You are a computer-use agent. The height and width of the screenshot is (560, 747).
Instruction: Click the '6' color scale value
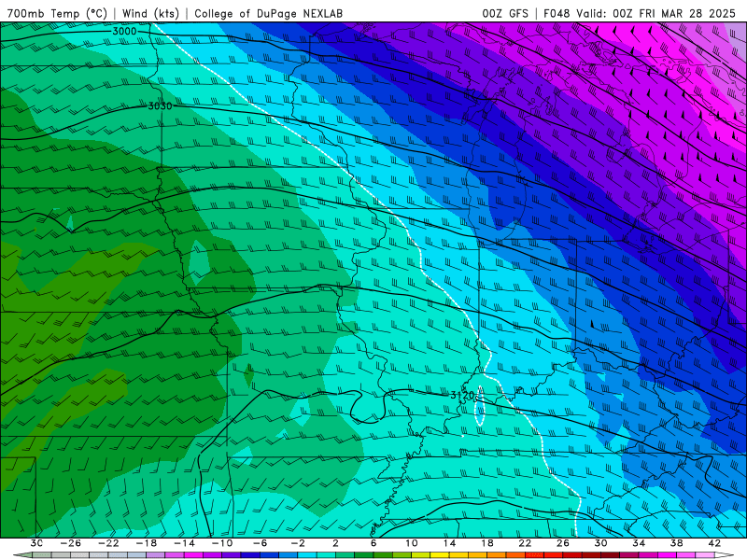[x=373, y=543]
